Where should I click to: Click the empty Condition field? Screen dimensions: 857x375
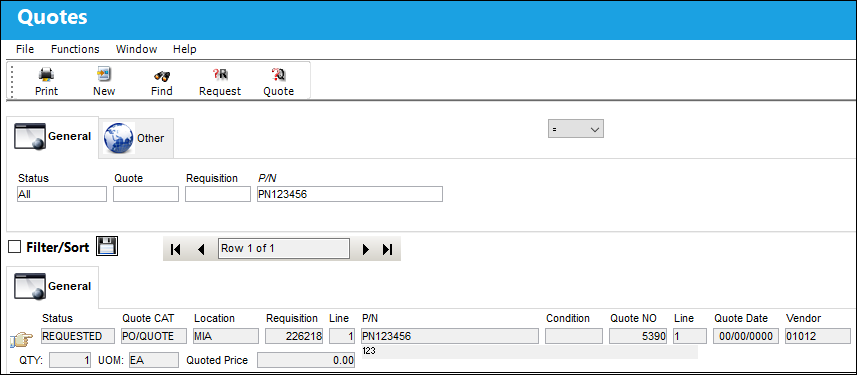tap(574, 336)
